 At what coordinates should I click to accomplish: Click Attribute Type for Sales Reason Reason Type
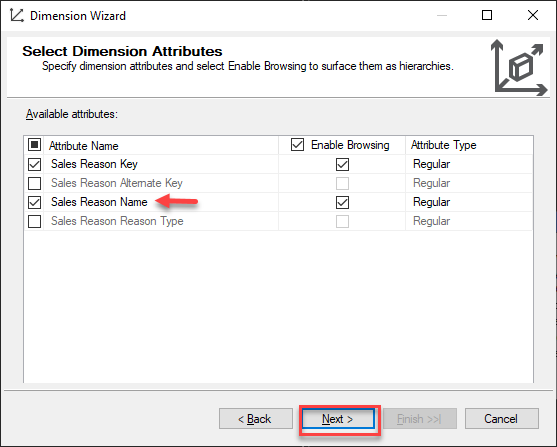point(469,221)
